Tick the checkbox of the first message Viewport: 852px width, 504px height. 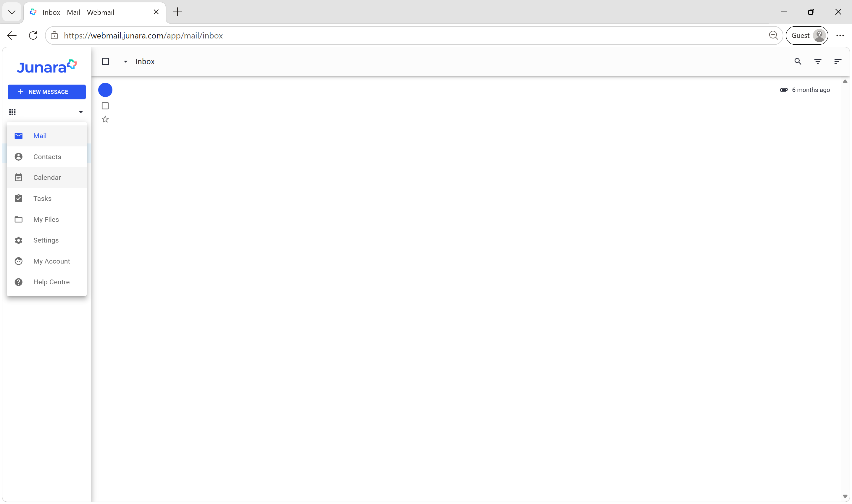[x=105, y=106]
